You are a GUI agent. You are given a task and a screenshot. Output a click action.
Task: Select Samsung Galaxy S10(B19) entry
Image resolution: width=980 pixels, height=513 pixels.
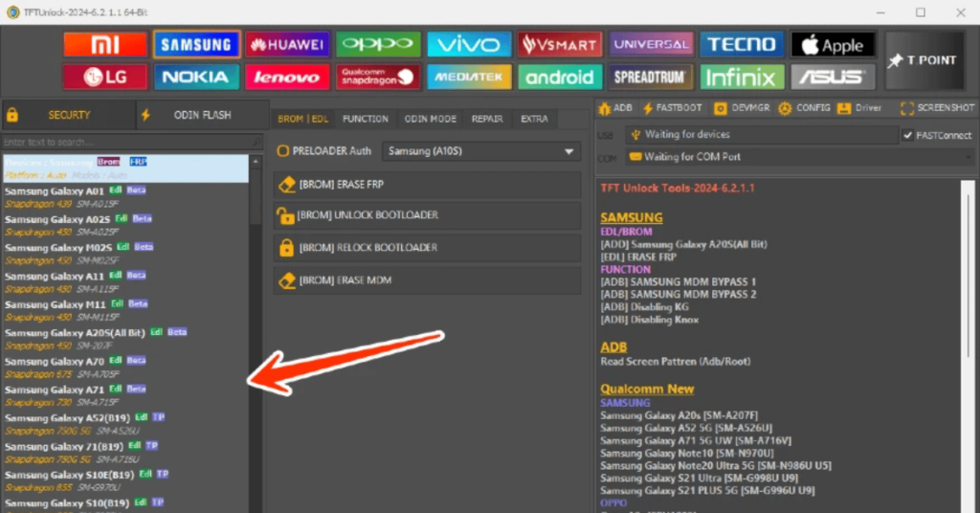(x=125, y=505)
